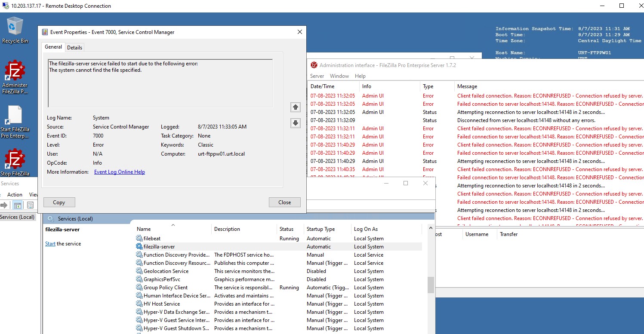644x334 pixels.
Task: Open the Action menu in Services
Action: 15,195
